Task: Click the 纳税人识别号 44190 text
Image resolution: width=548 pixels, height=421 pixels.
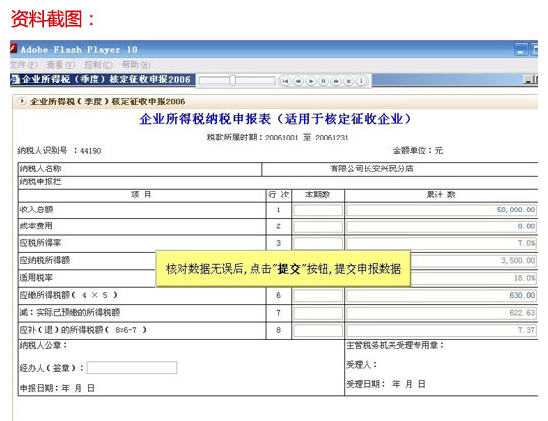Action: pyautogui.click(x=59, y=151)
